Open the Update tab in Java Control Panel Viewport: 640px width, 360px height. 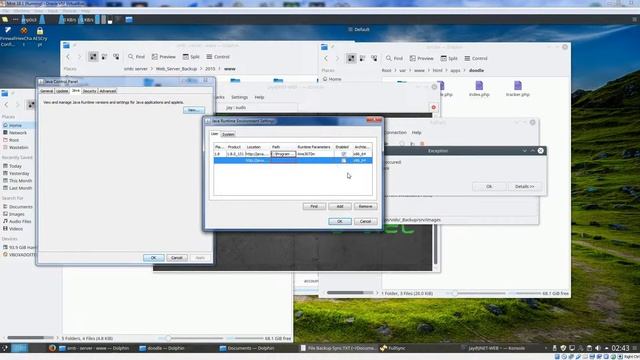click(x=62, y=91)
